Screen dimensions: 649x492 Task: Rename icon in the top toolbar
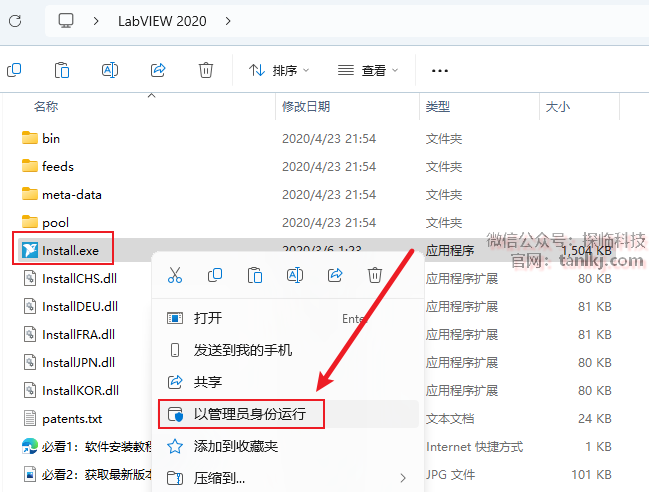coord(110,70)
